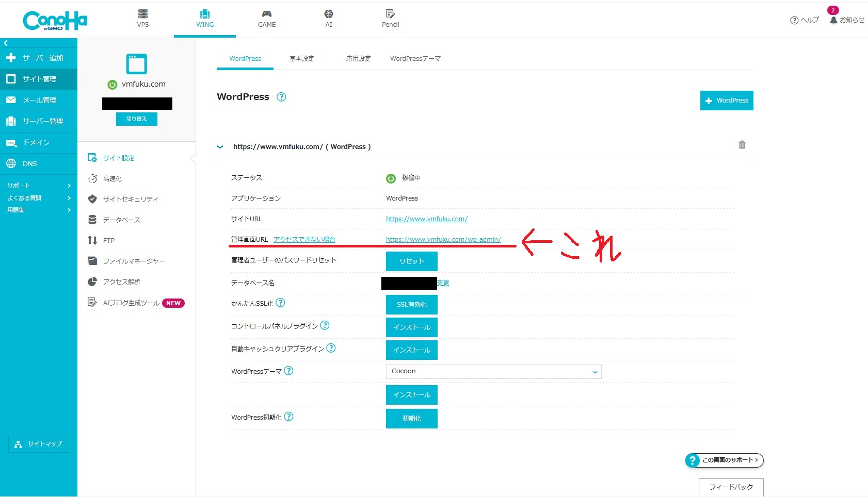Switch to the WordPressテーマ tab
Viewport: 868px width, 497px height.
coord(415,59)
